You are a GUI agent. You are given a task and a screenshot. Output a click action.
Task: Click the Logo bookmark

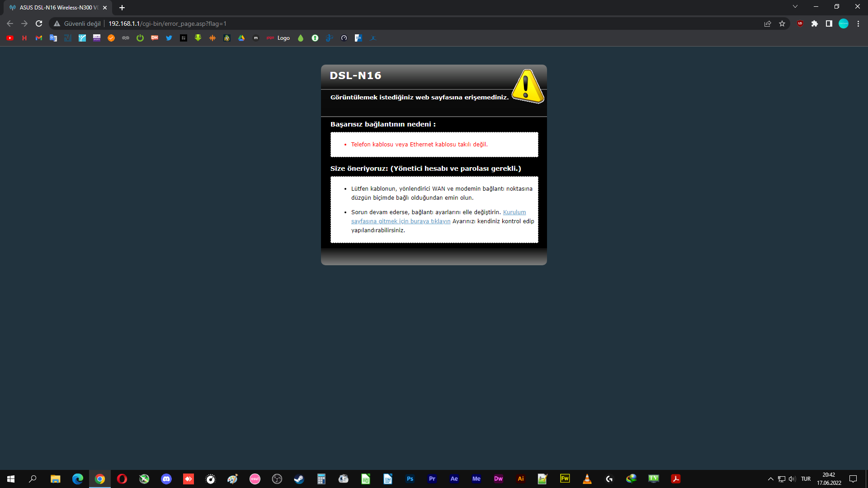point(283,38)
